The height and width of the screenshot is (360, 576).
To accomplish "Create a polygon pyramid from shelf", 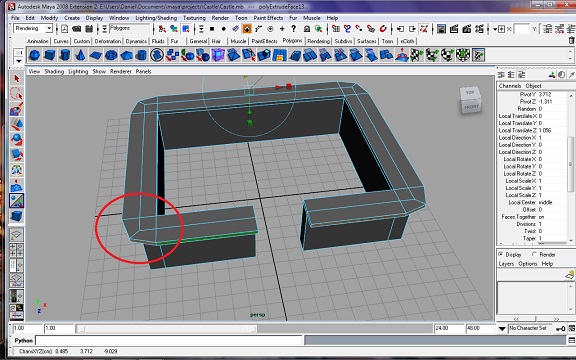I will click(126, 55).
